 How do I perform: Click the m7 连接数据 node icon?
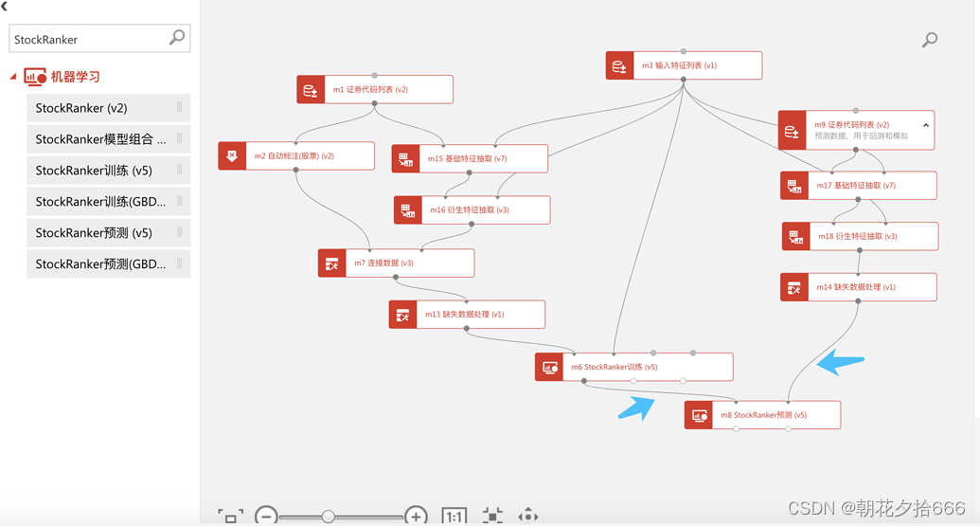click(x=332, y=263)
